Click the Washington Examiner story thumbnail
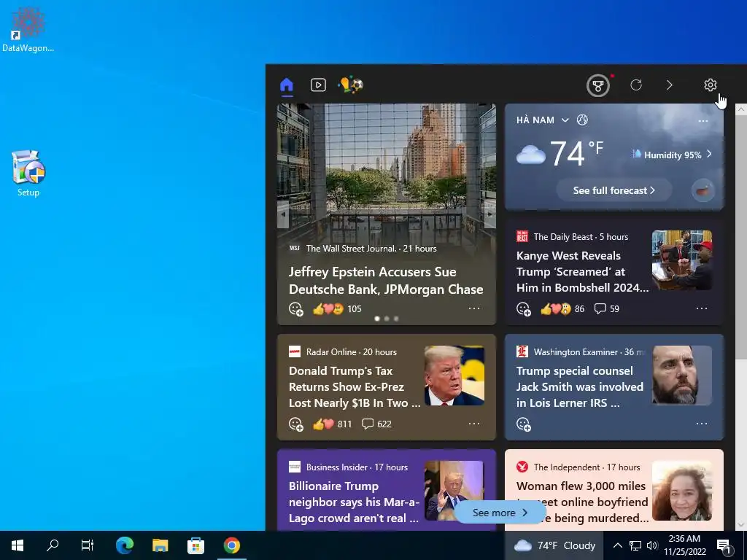The height and width of the screenshot is (560, 747). click(x=682, y=376)
